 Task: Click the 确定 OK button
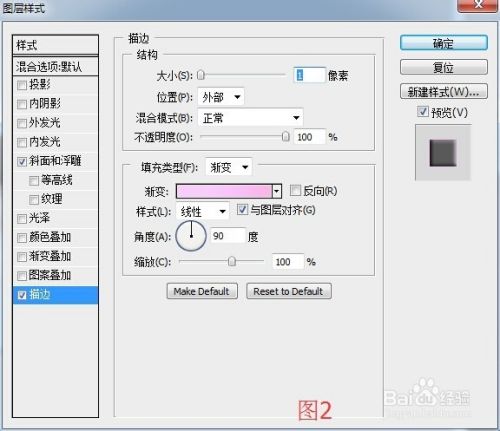[x=444, y=43]
